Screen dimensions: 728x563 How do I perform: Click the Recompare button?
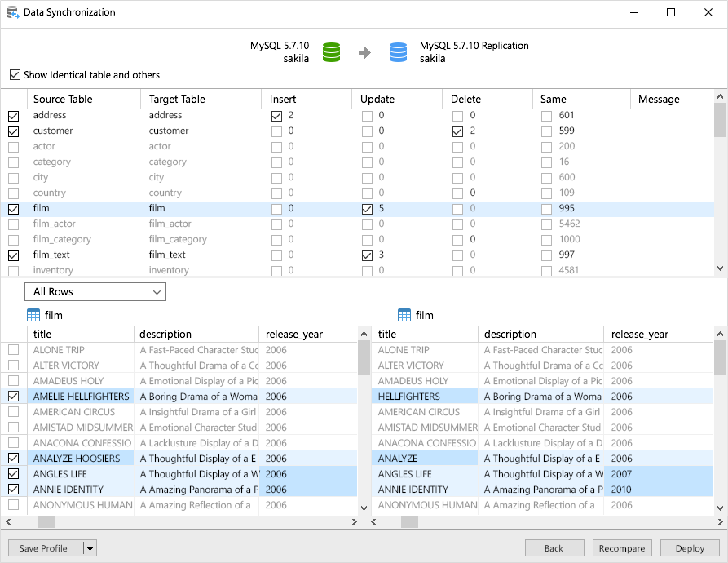(622, 548)
